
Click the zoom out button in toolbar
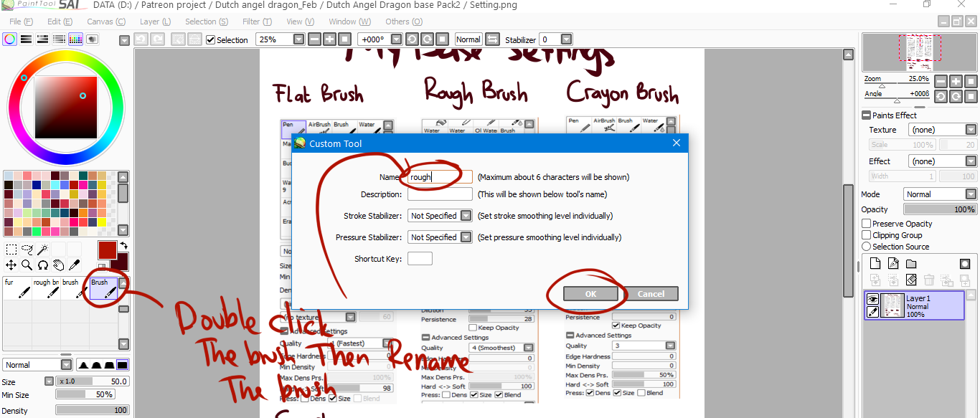coord(314,39)
